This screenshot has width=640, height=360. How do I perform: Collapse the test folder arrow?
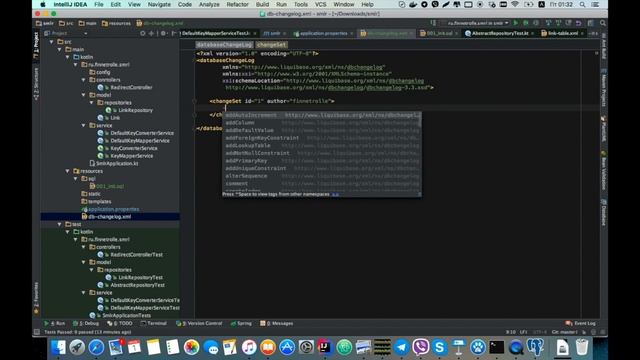pyautogui.click(x=60, y=224)
